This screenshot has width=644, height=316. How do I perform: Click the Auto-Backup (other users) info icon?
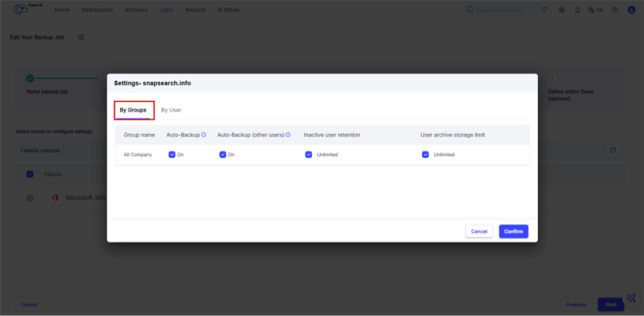(288, 135)
